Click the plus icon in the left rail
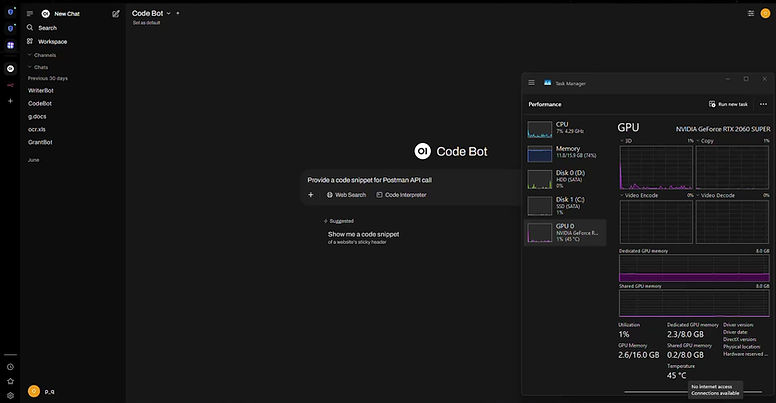 10,101
